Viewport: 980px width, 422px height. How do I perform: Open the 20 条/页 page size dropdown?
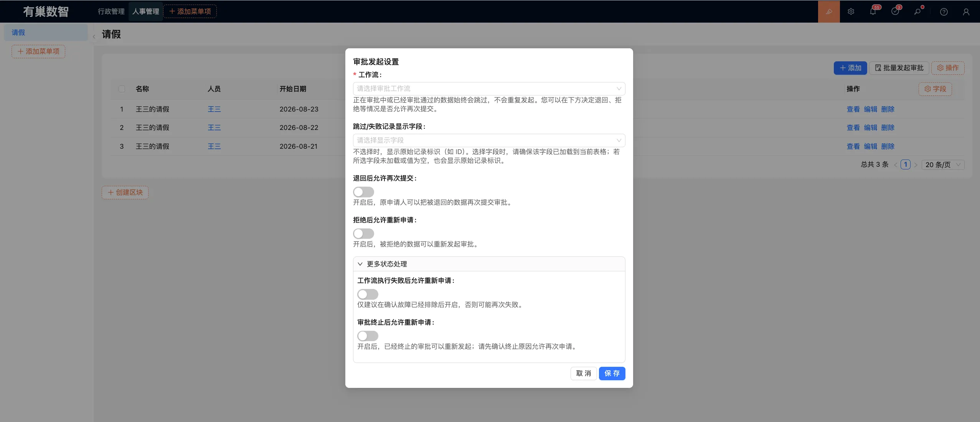tap(943, 164)
